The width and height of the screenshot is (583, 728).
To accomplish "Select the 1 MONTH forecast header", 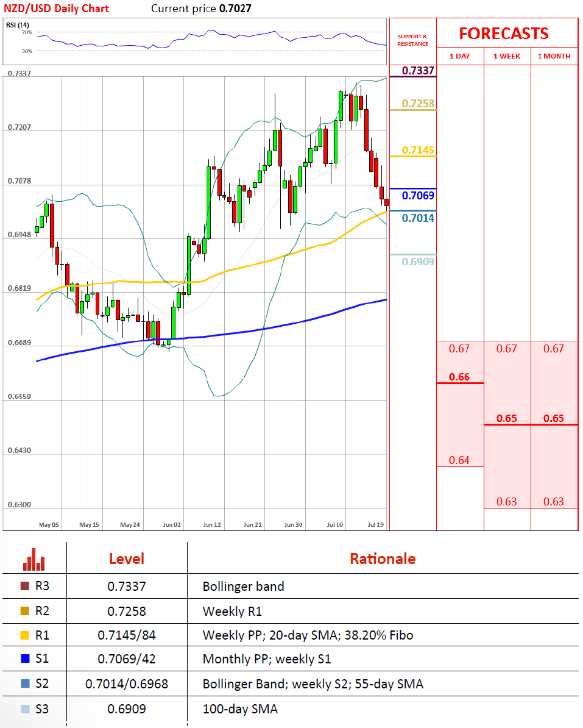I will click(554, 56).
